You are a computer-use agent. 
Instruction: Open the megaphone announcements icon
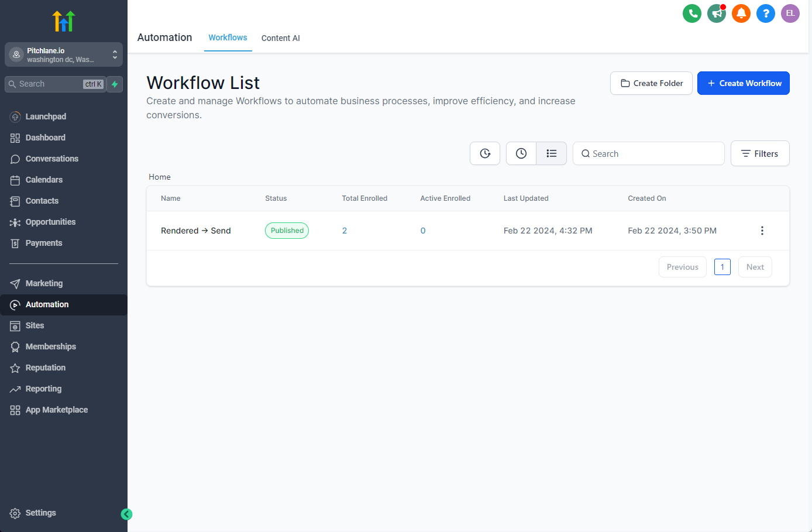[717, 13]
